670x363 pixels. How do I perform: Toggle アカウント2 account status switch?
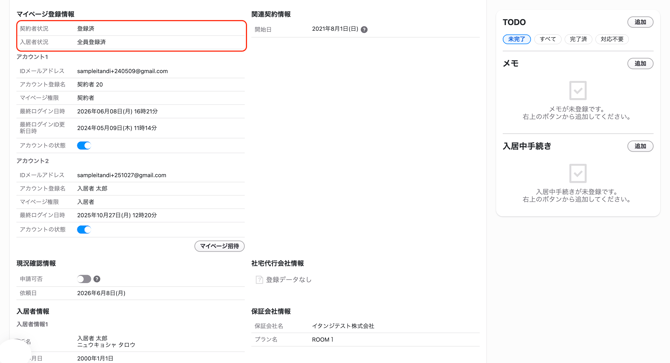click(x=84, y=230)
